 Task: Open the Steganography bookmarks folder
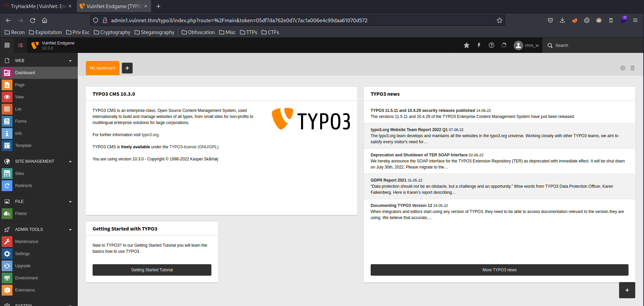pos(155,32)
